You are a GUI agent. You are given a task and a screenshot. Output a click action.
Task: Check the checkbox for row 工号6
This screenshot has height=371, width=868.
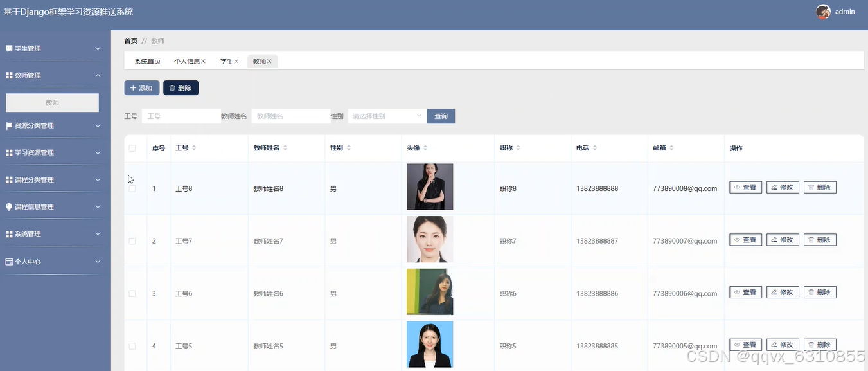tap(132, 293)
